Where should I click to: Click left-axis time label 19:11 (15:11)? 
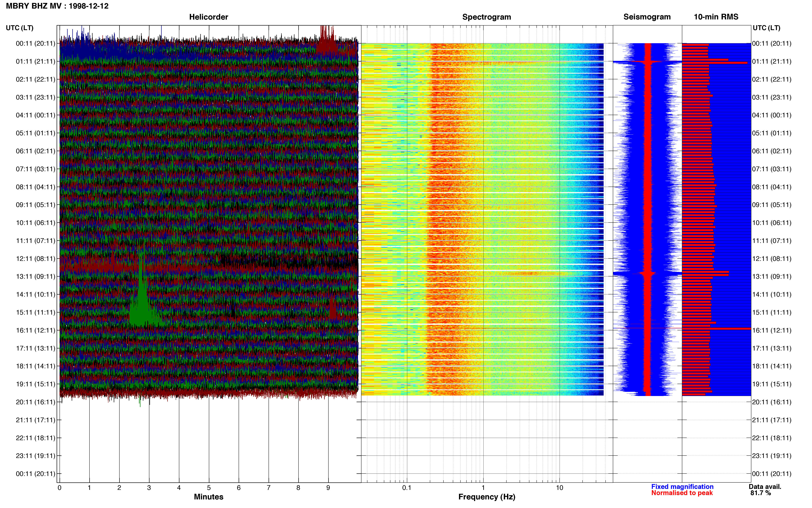pos(36,384)
